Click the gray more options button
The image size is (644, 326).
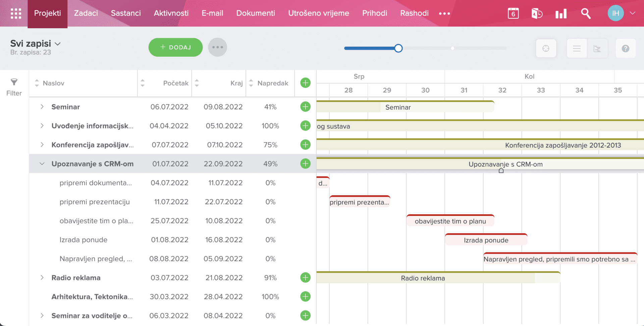point(217,47)
